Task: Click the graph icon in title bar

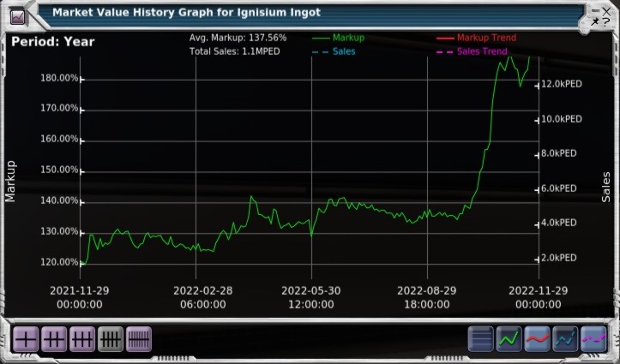Action: coord(18,16)
